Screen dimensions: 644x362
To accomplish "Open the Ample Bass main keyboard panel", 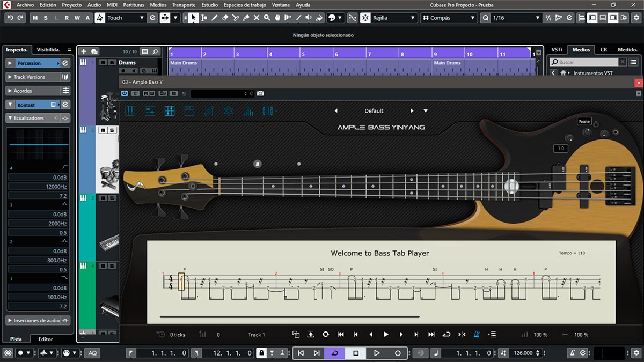I will [130, 111].
